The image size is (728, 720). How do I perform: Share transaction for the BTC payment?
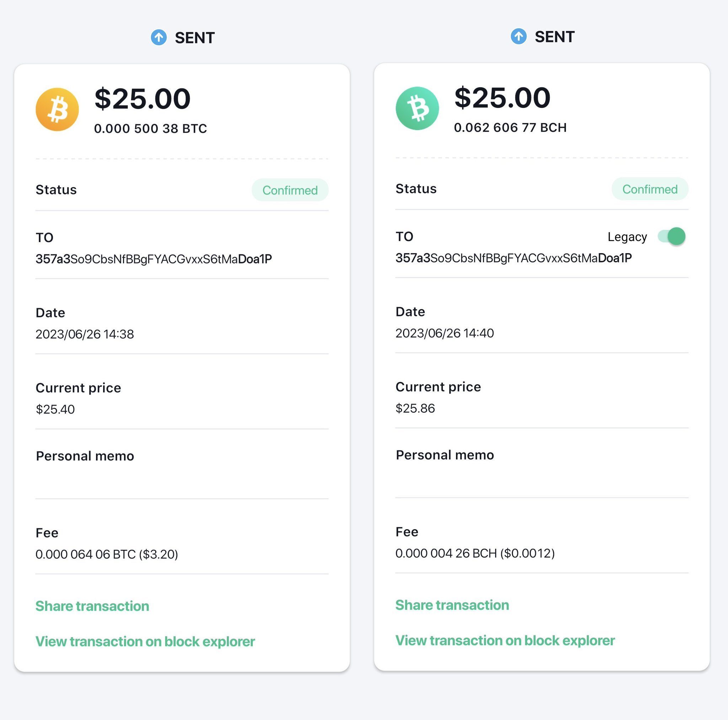click(92, 606)
